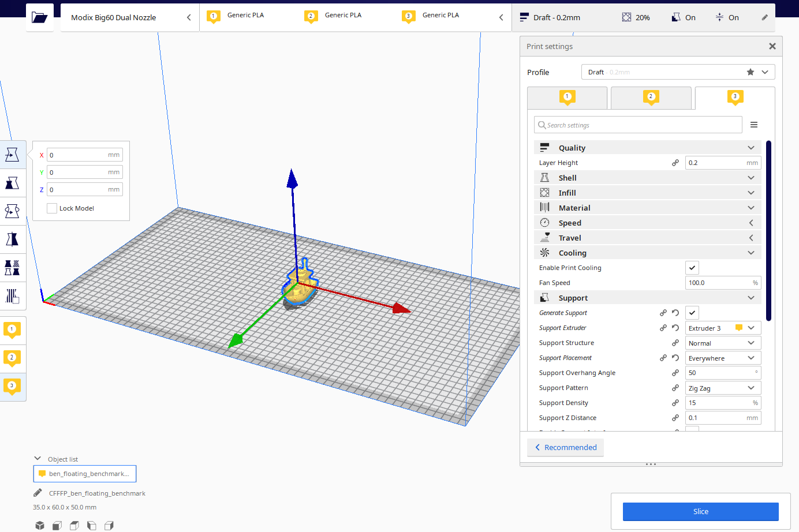This screenshot has height=532, width=799.
Task: Toggle Lock Model checkbox
Action: point(52,208)
